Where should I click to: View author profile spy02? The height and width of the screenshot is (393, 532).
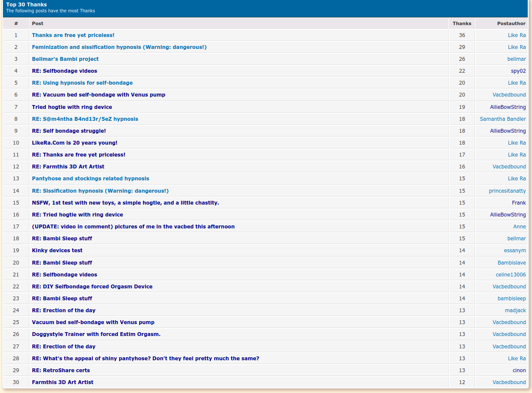tap(518, 71)
